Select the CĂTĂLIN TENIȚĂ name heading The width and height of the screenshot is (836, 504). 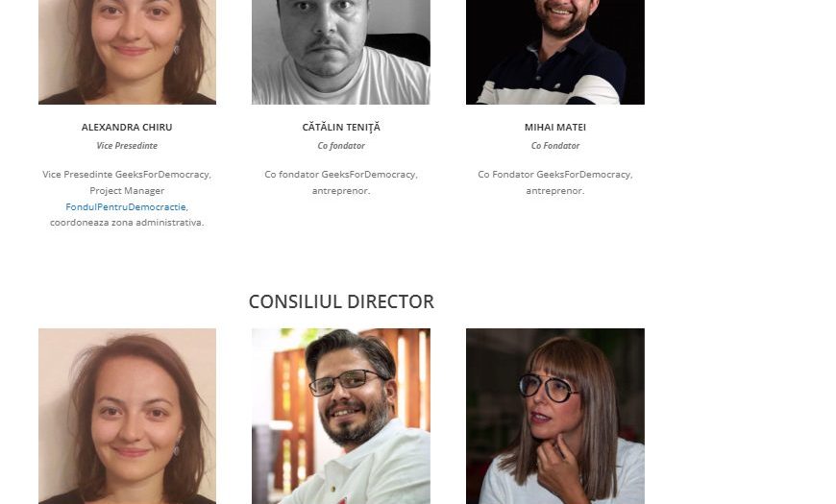click(x=341, y=128)
